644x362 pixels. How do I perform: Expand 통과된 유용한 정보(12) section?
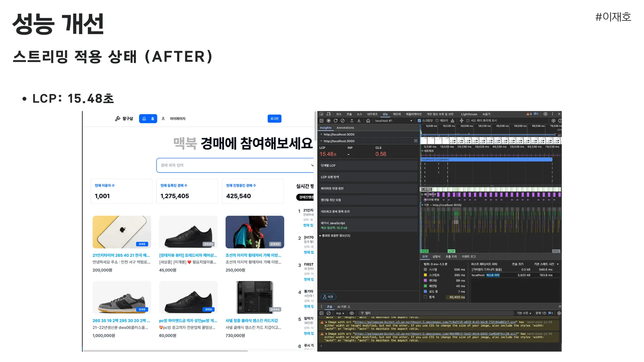pos(335,235)
